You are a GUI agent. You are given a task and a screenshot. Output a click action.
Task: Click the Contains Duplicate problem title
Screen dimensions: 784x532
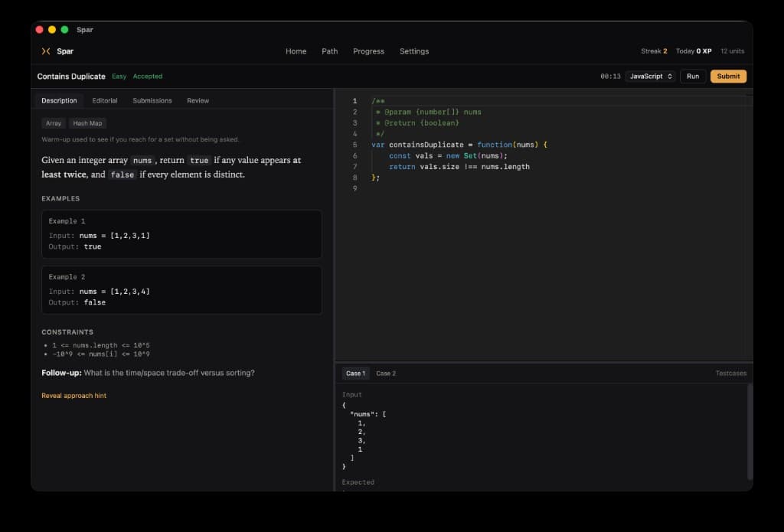click(71, 77)
